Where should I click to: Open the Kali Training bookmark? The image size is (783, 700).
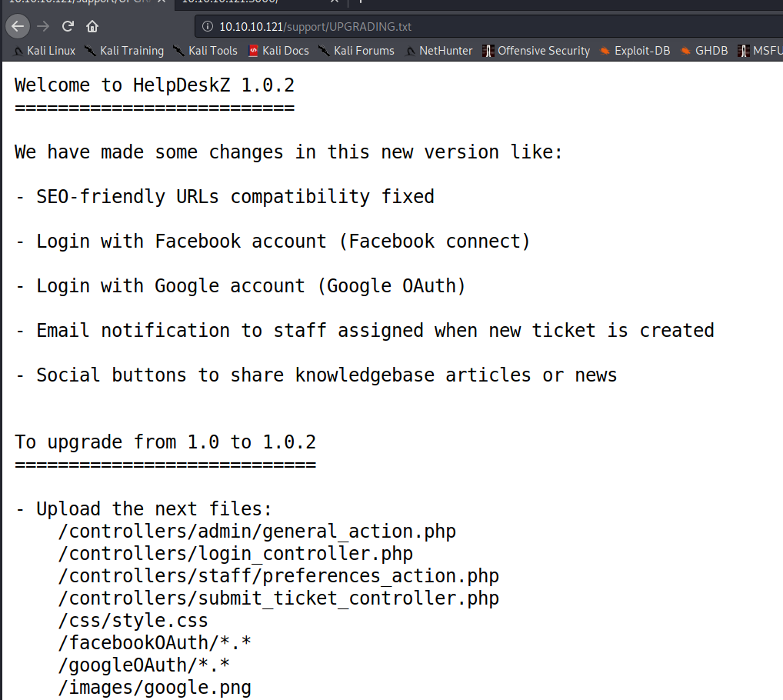[125, 51]
